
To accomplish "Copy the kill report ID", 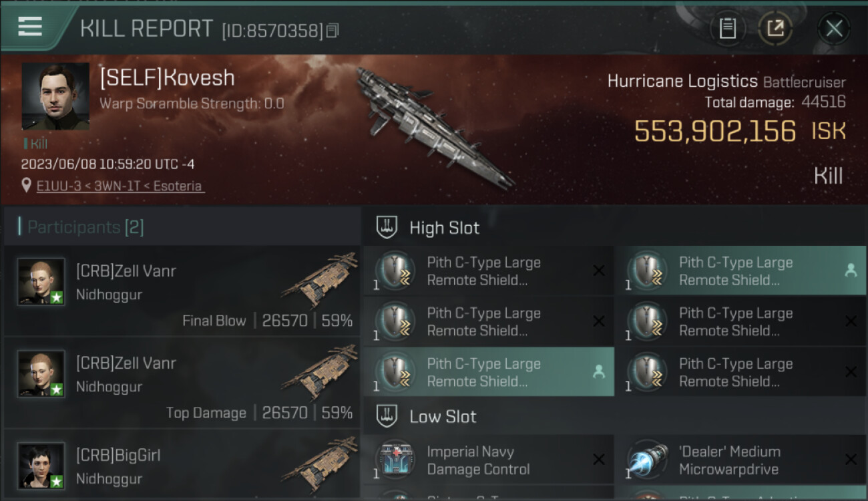I will 333,31.
